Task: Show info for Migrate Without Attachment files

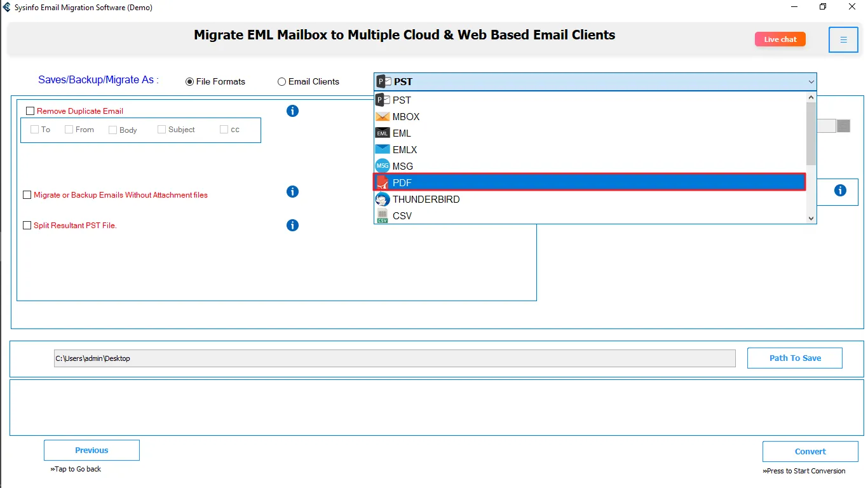Action: [x=292, y=192]
